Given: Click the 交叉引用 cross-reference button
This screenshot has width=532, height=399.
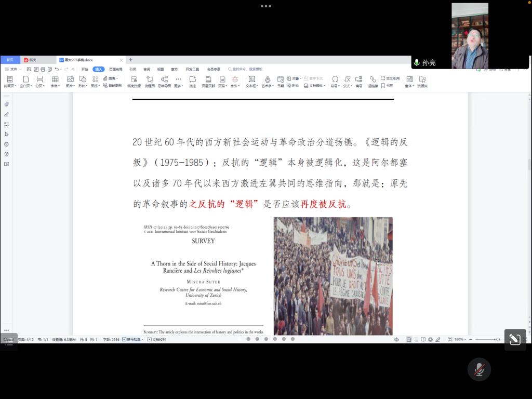Looking at the screenshot, I should 390,78.
